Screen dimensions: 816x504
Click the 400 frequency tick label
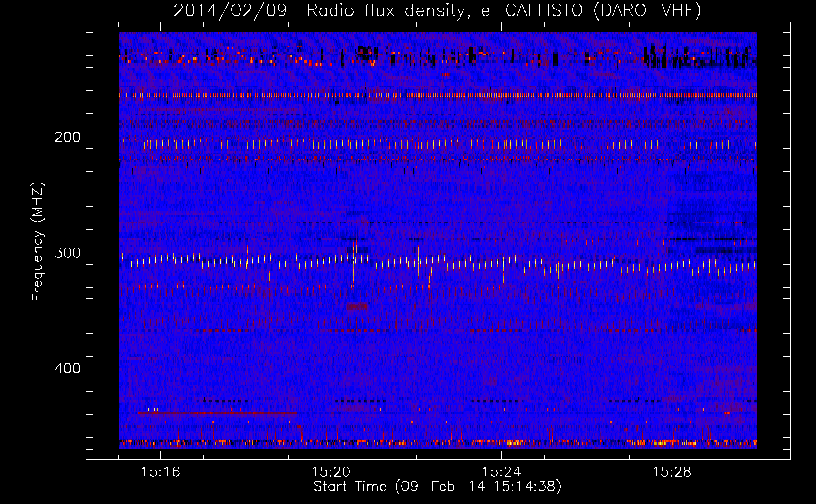68,368
